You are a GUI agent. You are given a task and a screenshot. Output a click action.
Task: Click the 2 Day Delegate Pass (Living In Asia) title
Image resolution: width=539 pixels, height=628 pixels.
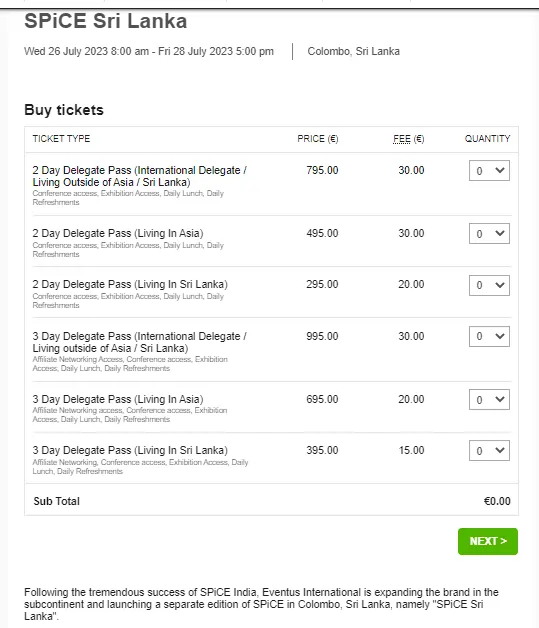(118, 233)
